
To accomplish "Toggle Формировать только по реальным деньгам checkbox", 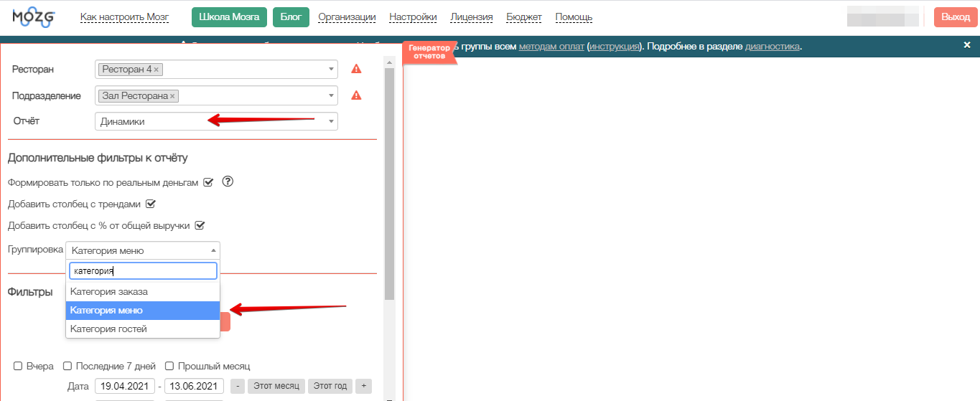I will (208, 183).
